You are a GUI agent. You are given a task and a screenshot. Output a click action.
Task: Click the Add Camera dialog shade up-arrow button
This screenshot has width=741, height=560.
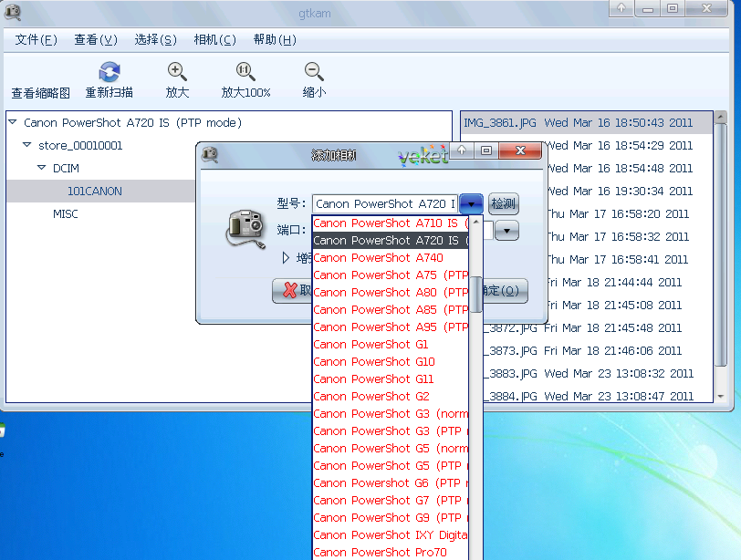tap(462, 150)
